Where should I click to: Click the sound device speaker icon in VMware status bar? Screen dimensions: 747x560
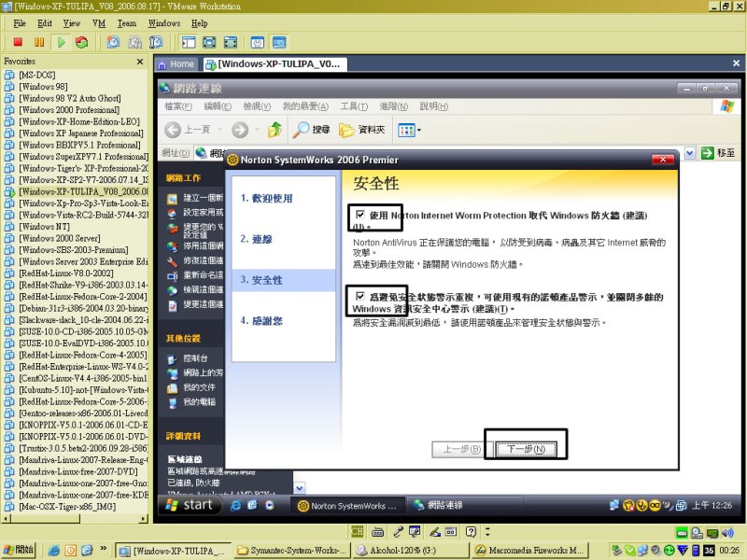click(727, 533)
